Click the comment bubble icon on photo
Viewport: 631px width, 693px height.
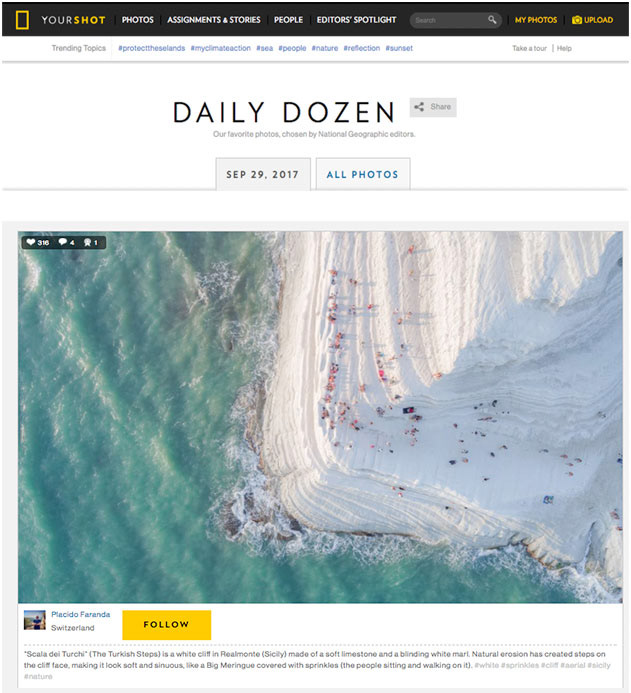click(x=63, y=242)
